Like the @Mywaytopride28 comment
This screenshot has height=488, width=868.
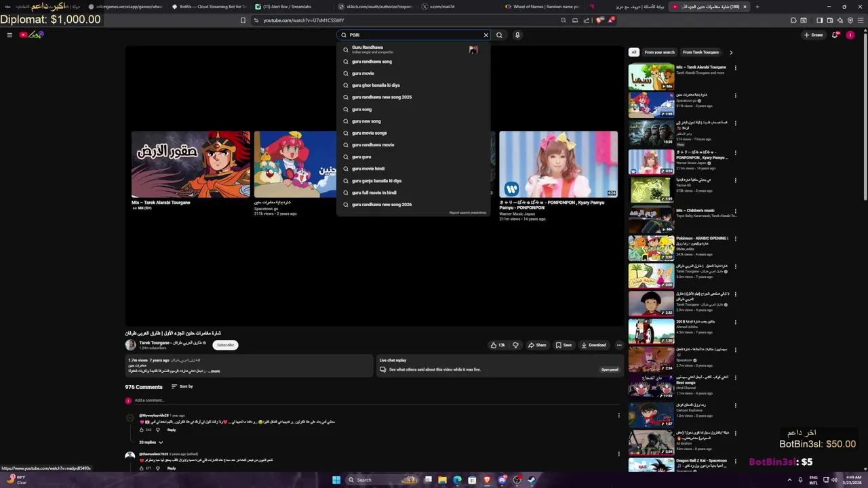pos(142,430)
